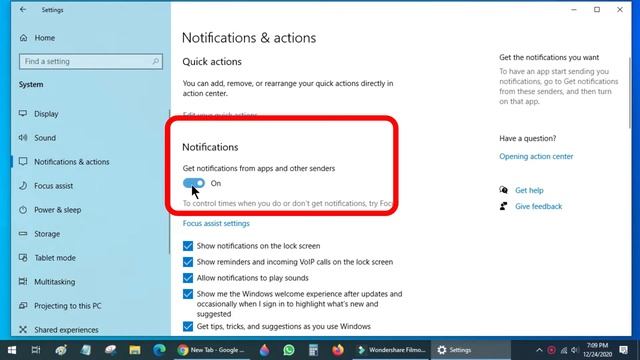This screenshot has height=360, width=640.
Task: Minimize the Settings window
Action: (x=574, y=9)
